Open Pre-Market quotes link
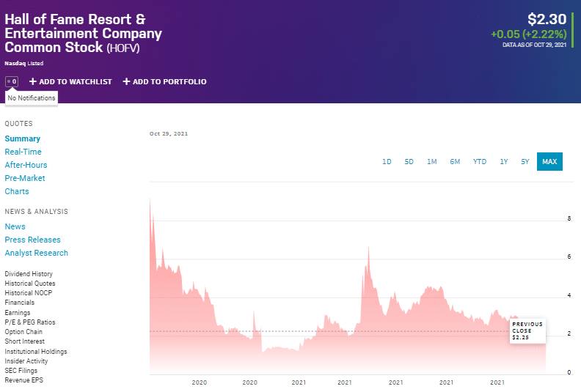Viewport: 581px width, 392px height. (x=25, y=178)
